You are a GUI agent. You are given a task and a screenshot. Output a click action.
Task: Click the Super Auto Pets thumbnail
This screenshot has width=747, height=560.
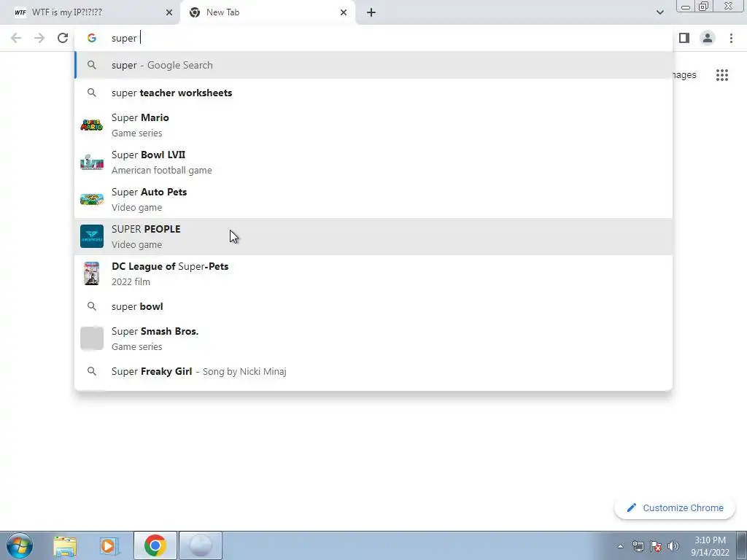tap(92, 200)
